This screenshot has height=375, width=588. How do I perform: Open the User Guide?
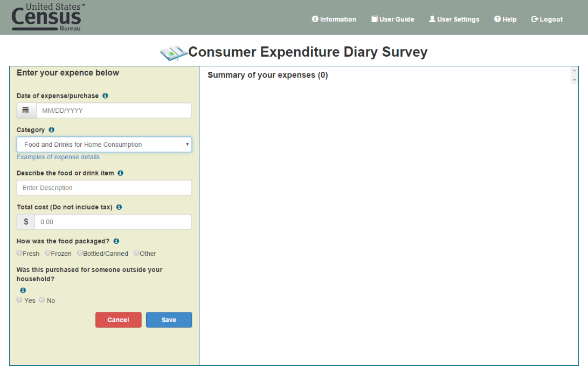tap(392, 19)
